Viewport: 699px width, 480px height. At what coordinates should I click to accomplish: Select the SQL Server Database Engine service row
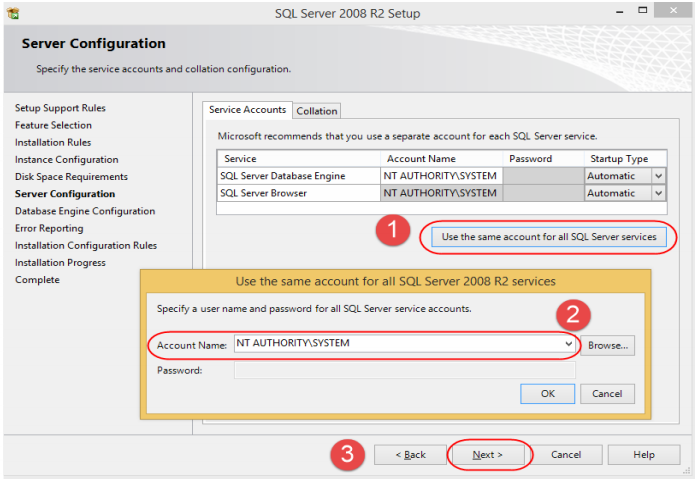[441, 176]
